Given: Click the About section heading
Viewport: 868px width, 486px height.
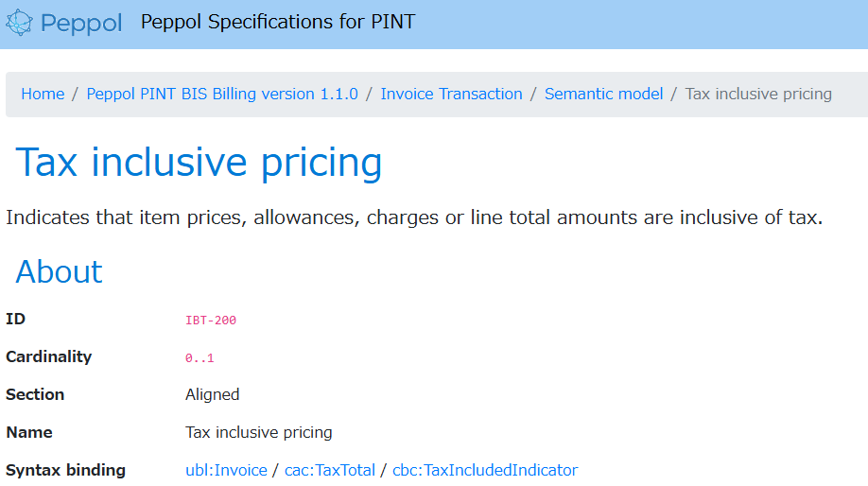Looking at the screenshot, I should pyautogui.click(x=59, y=271).
